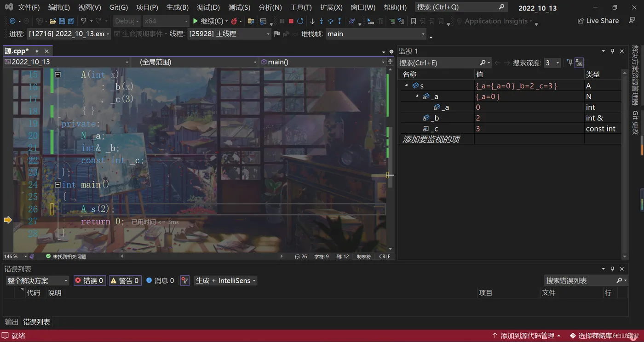644x342 pixels.
Task: Open the Git(G) menu
Action: tap(119, 7)
